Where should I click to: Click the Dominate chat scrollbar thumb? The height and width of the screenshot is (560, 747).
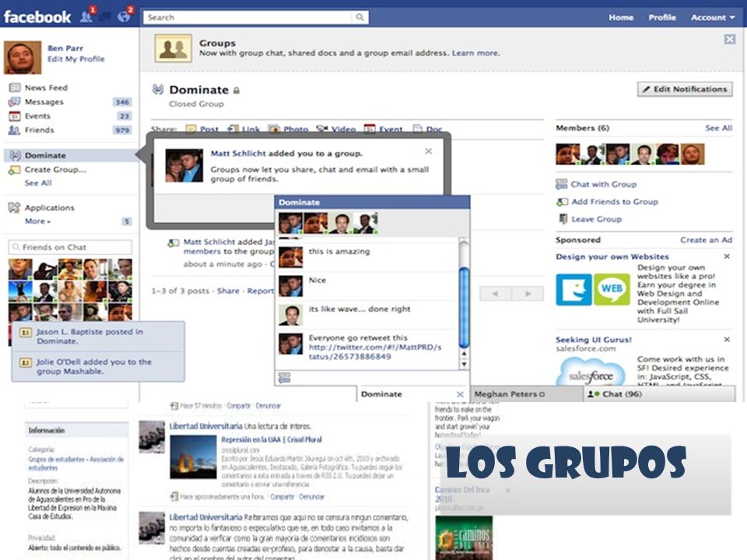(464, 307)
